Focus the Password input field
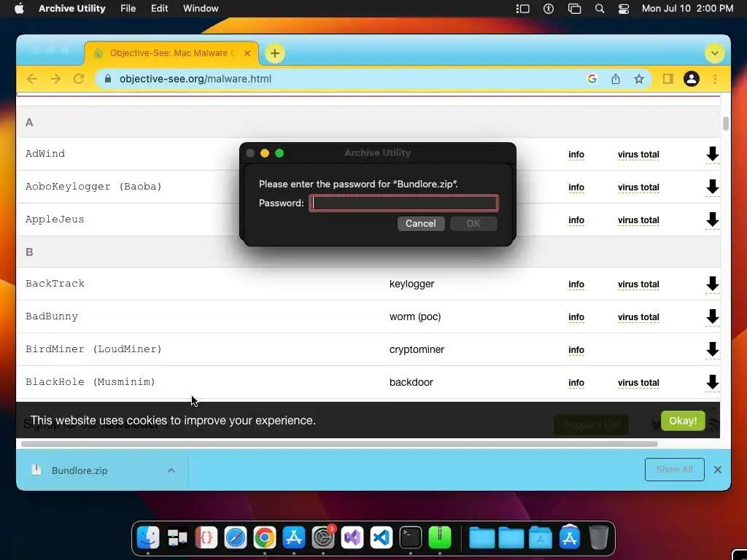Viewport: 747px width, 560px height. click(403, 203)
